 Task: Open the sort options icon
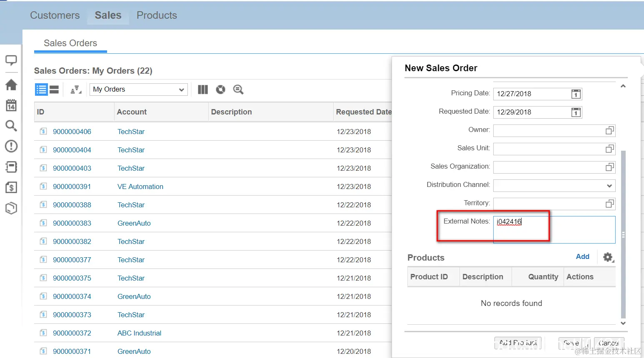pos(76,89)
